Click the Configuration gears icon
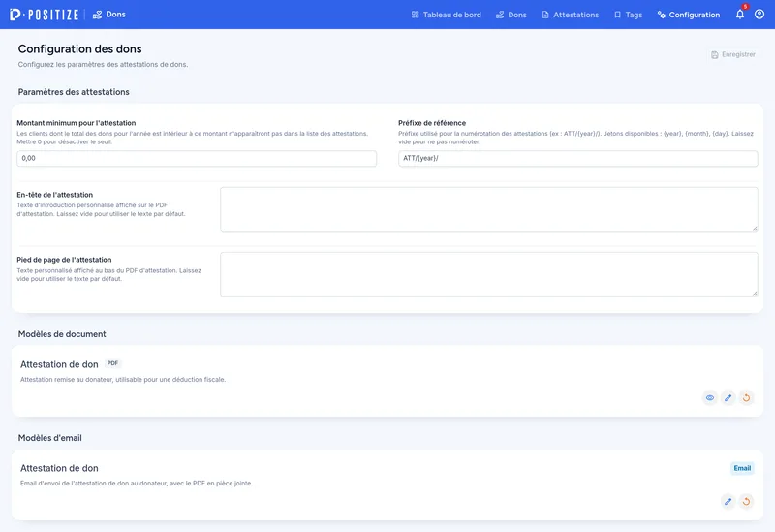The image size is (775, 532). tap(662, 15)
